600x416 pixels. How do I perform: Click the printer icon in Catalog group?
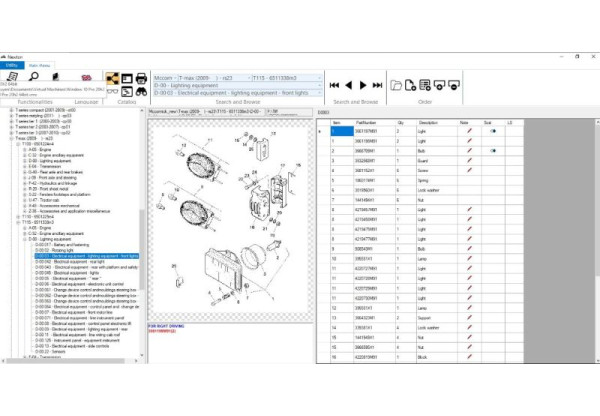coord(140,78)
